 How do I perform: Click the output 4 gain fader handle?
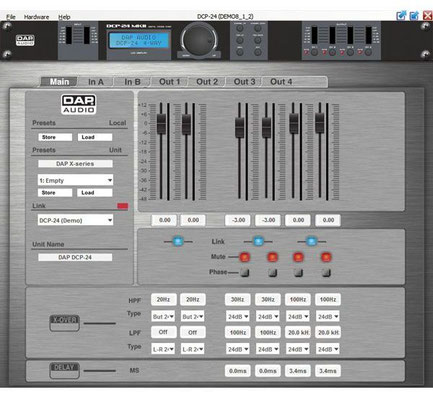pos(320,123)
